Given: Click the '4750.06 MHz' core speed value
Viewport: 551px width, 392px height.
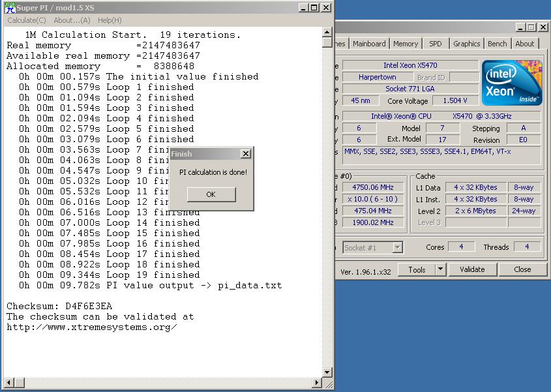Looking at the screenshot, I should 373,187.
